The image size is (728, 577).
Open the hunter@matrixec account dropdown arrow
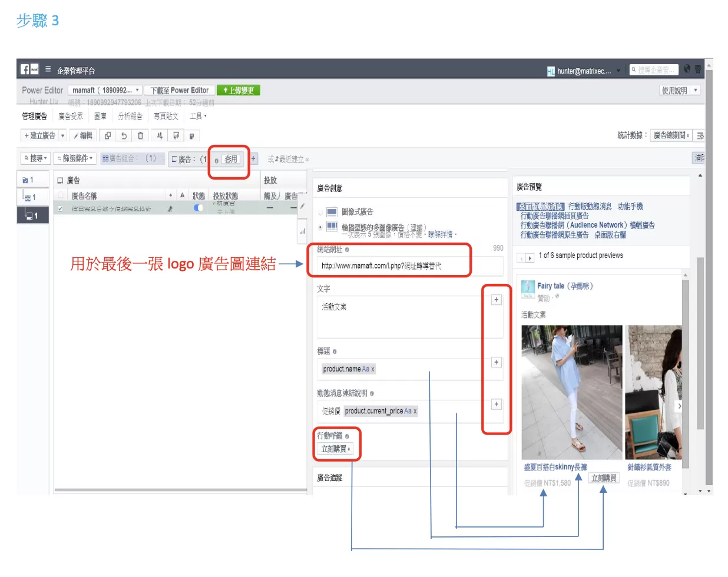[x=618, y=71]
